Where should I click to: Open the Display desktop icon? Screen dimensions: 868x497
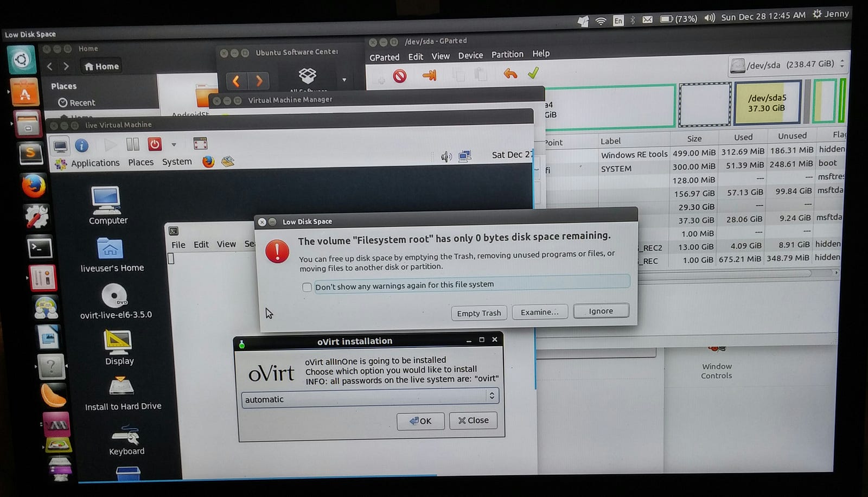pos(119,347)
